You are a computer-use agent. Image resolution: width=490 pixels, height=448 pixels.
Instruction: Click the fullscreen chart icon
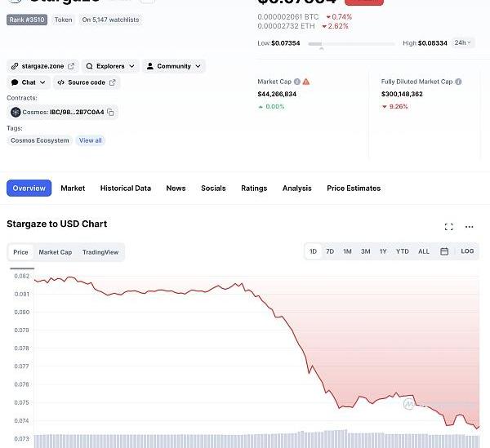click(448, 227)
